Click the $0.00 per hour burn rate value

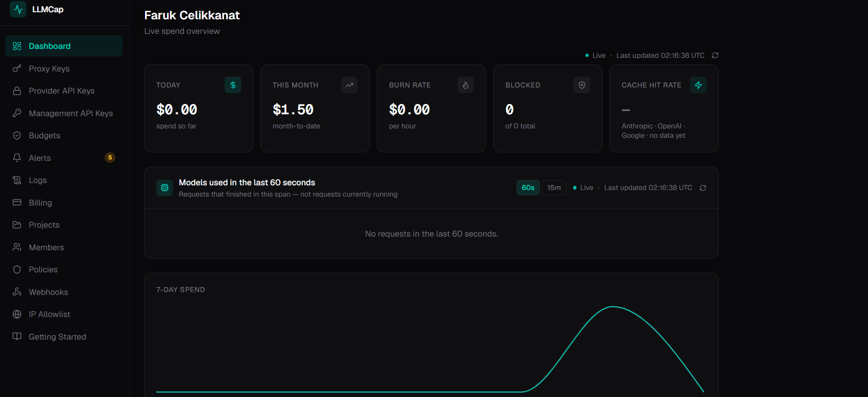[409, 110]
